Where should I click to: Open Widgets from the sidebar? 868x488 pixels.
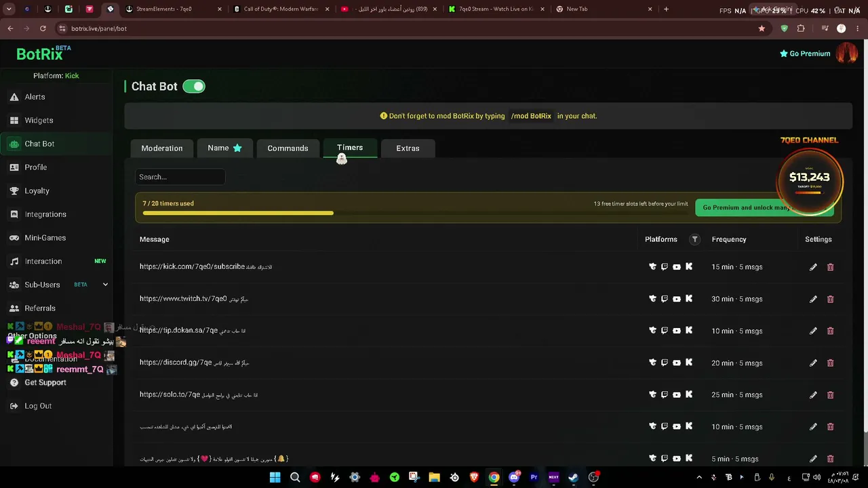coord(39,121)
